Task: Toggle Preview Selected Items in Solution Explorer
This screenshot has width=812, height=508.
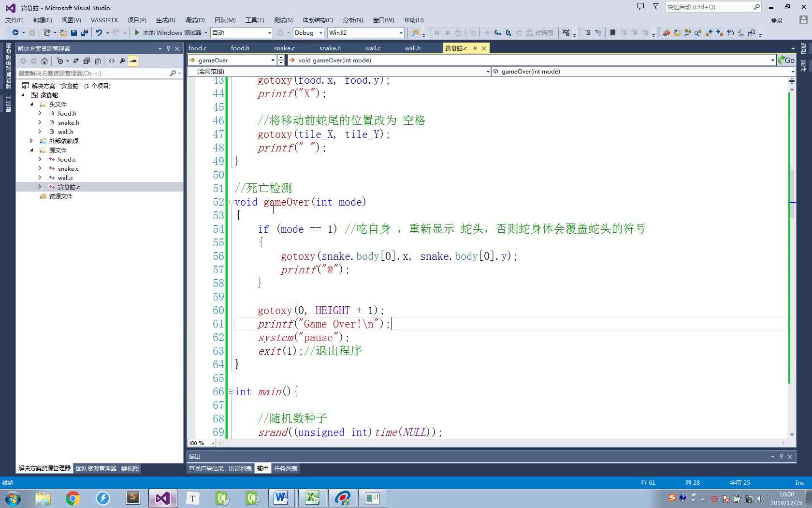Action: tap(133, 61)
